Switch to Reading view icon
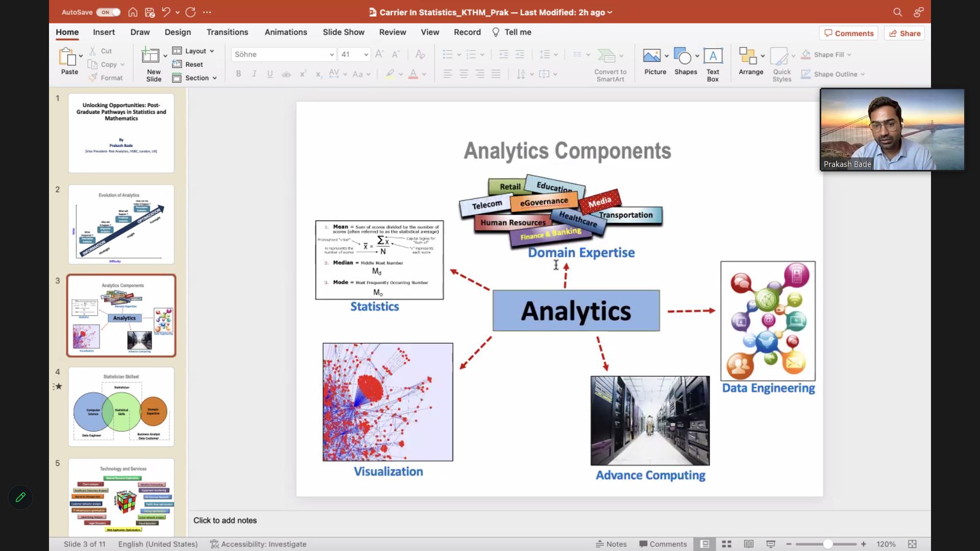980x551 pixels. [x=749, y=544]
